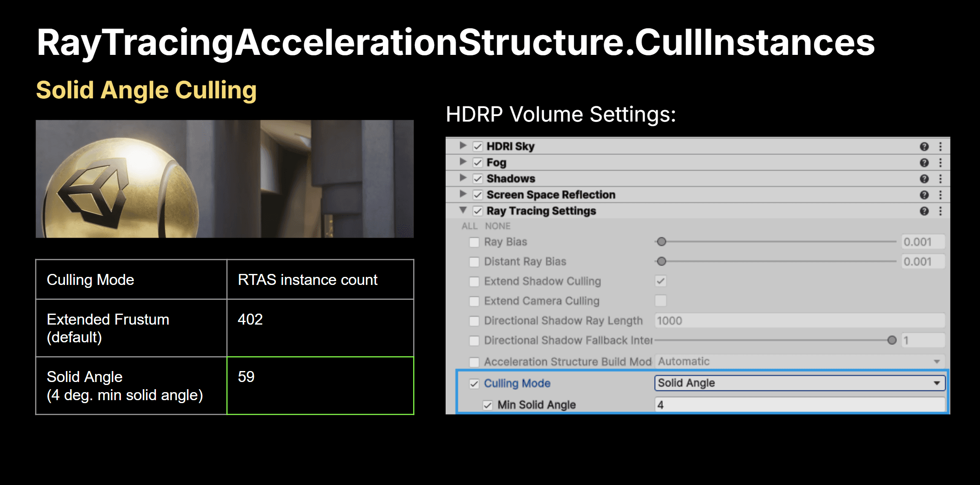The height and width of the screenshot is (485, 980).
Task: Toggle the Min Solid Angle checkbox
Action: pyautogui.click(x=488, y=404)
